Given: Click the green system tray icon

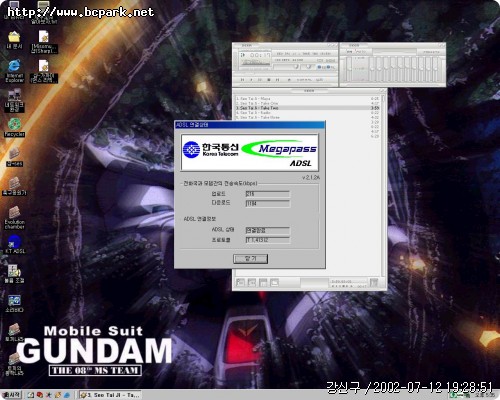Looking at the screenshot, I should tap(453, 395).
